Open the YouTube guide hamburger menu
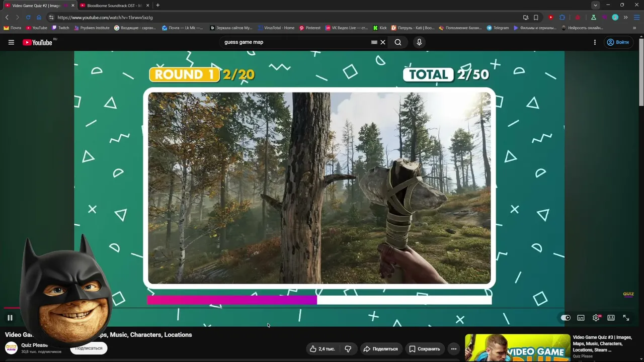The image size is (644, 362). (x=11, y=42)
